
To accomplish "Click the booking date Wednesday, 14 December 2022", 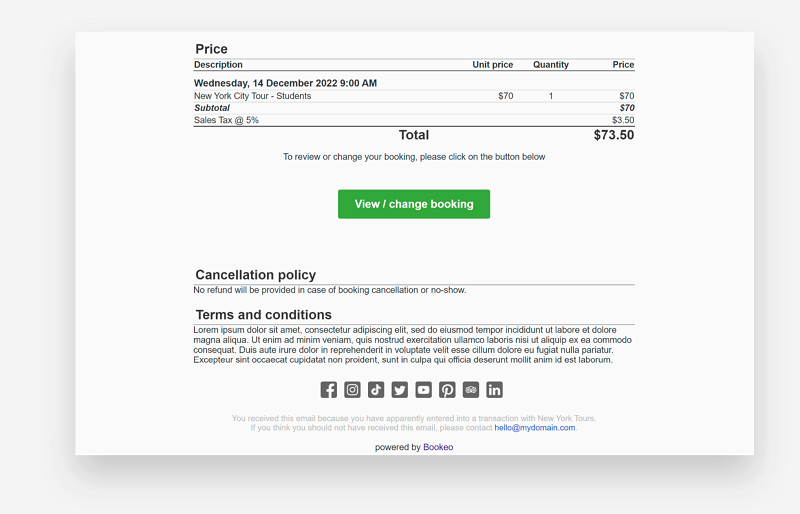I will (285, 83).
